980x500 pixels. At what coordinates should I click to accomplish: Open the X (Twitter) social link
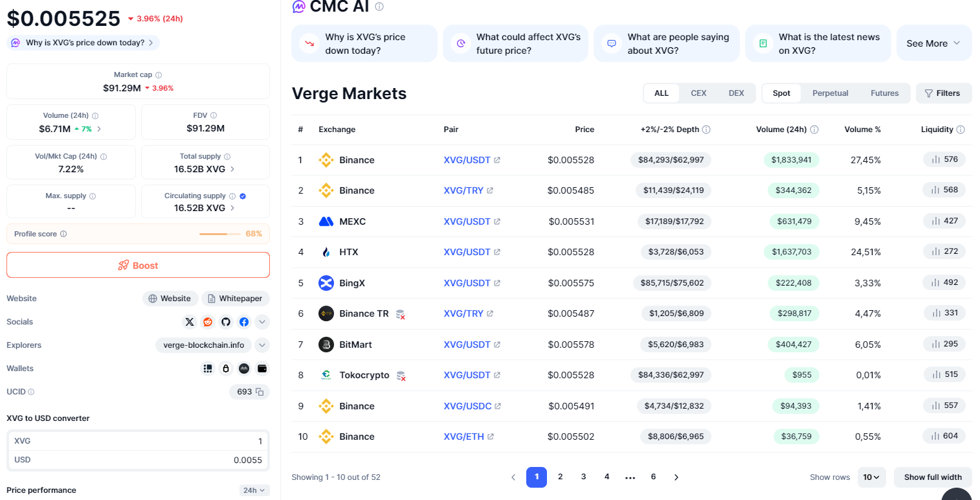coord(190,322)
